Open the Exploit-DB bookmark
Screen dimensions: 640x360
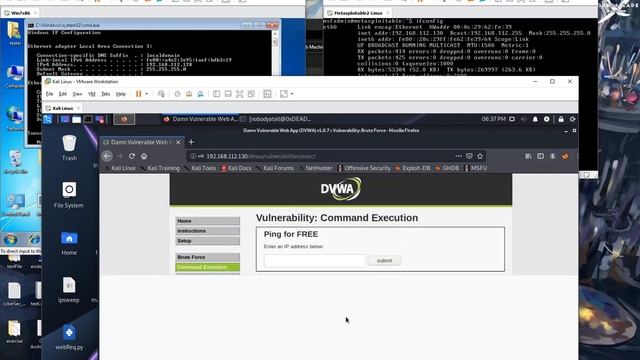[x=413, y=168]
